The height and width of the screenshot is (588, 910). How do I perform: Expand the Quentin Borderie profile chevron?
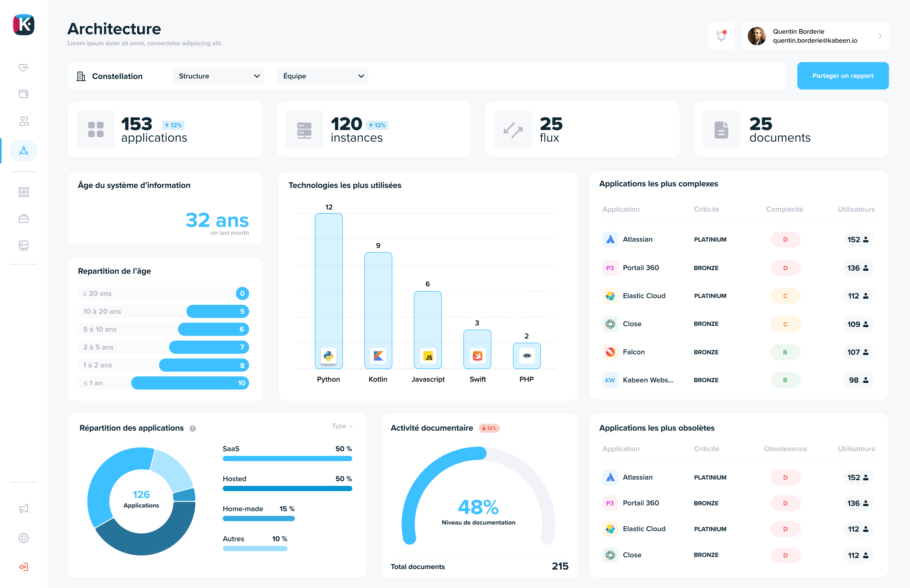pos(880,36)
